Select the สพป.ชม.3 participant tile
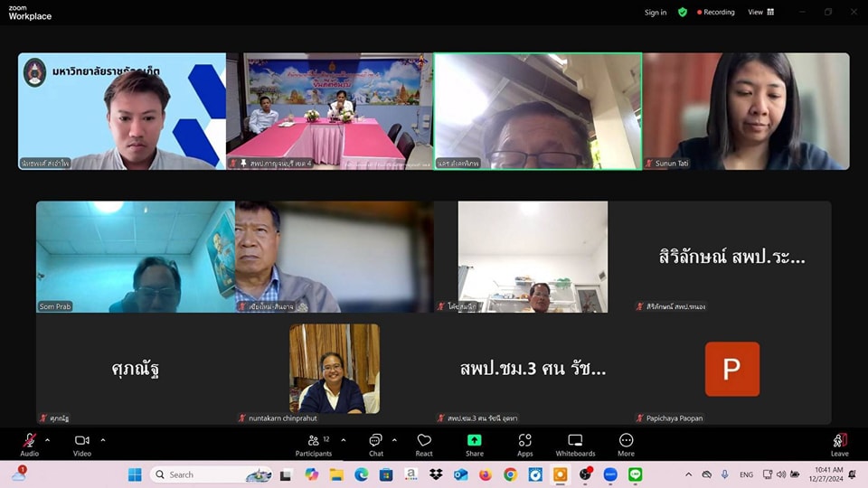The image size is (868, 488). click(533, 369)
